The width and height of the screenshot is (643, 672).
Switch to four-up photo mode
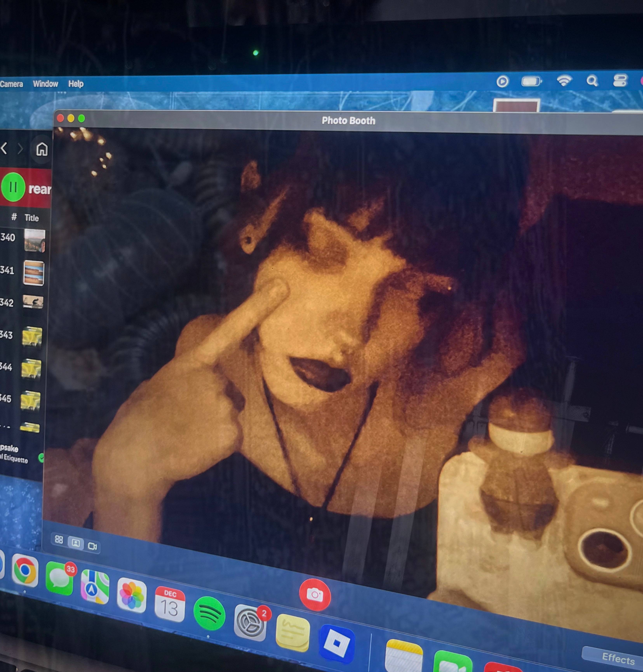[59, 540]
